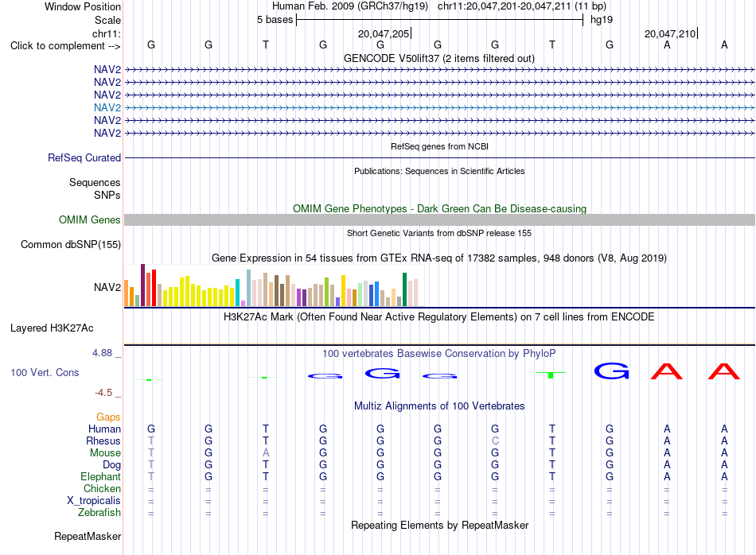Click the SNPs publications label

tap(107, 195)
